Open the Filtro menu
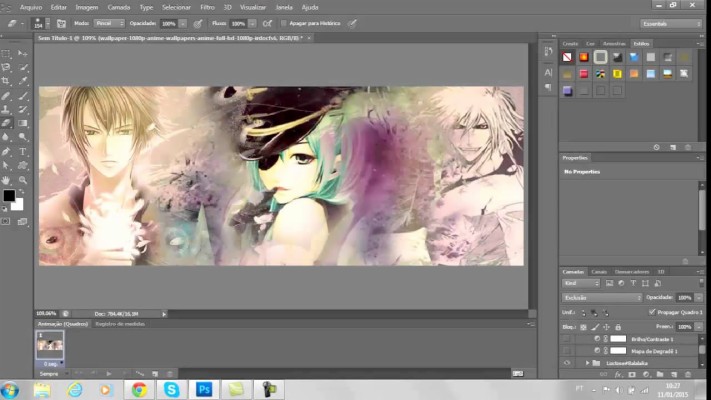 click(207, 7)
